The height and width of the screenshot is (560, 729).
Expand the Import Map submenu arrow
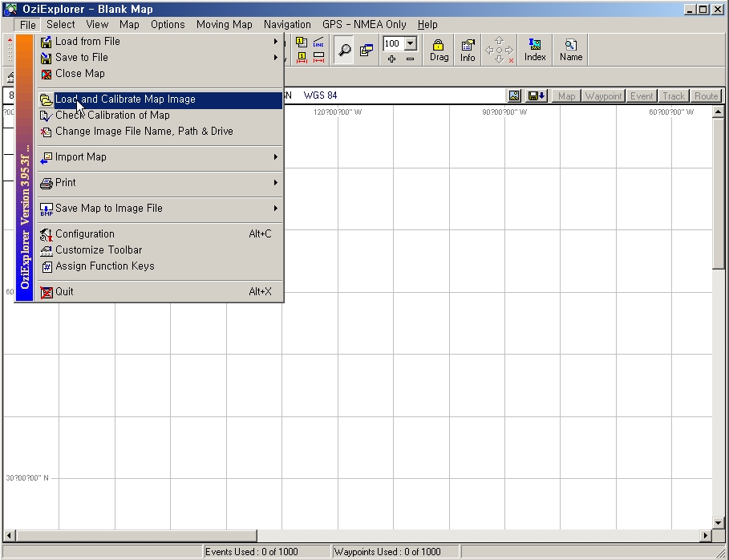(276, 157)
